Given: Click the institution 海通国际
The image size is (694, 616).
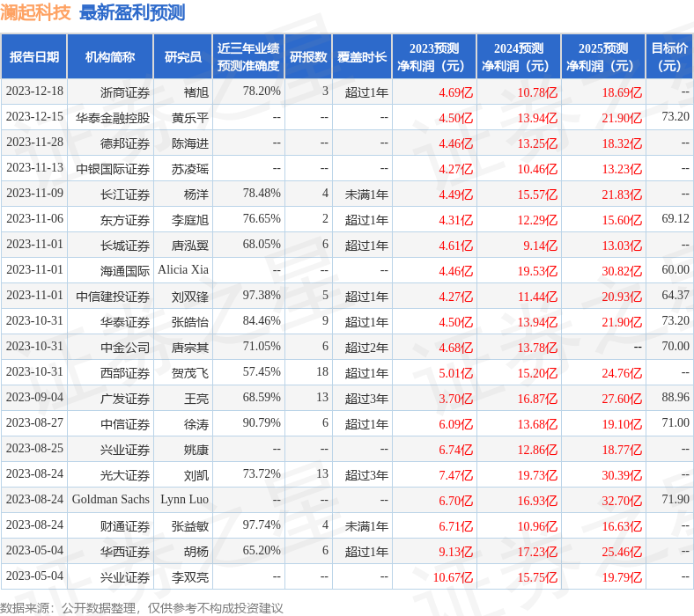Looking at the screenshot, I should (x=125, y=271).
